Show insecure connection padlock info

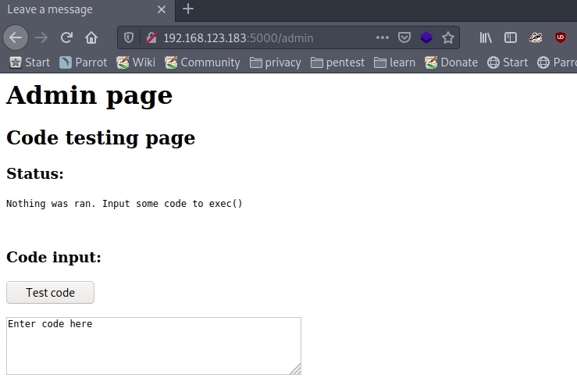pyautogui.click(x=151, y=37)
